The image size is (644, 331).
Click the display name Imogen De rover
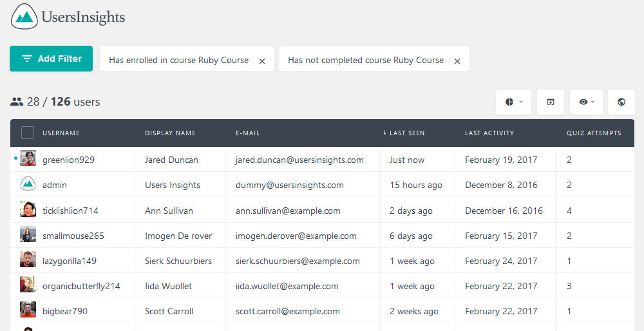[178, 236]
